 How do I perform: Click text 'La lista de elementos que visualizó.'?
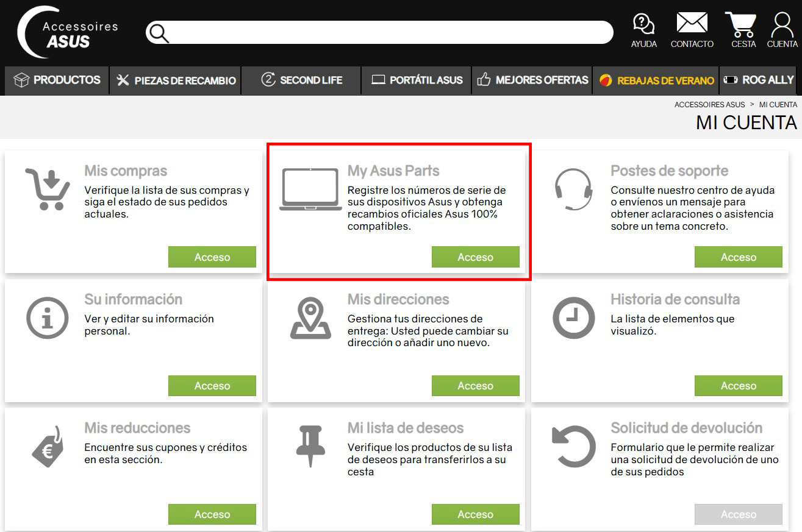click(x=673, y=325)
